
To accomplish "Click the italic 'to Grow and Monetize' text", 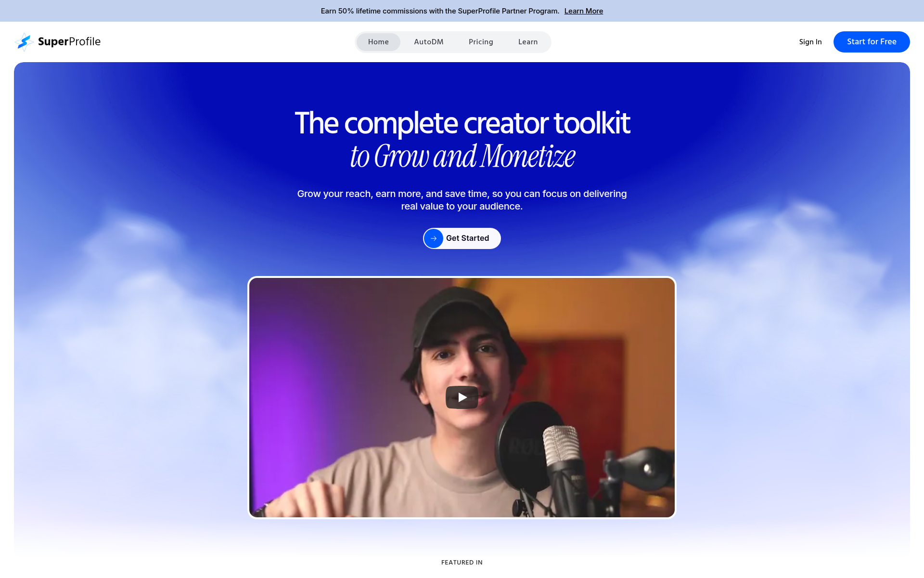I will pos(462,157).
